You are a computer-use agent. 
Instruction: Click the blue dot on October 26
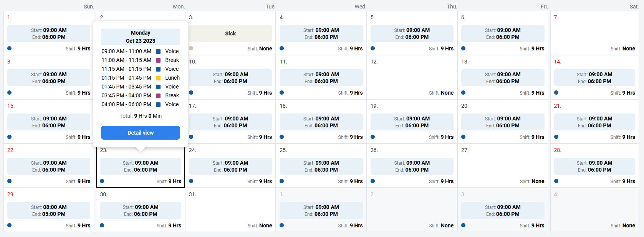(373, 181)
